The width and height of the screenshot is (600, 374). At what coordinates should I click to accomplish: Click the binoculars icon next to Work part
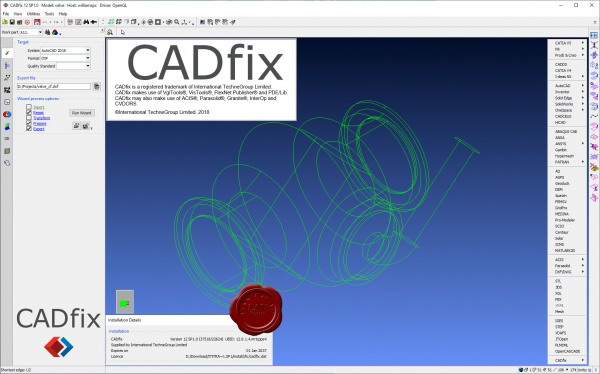(48, 32)
